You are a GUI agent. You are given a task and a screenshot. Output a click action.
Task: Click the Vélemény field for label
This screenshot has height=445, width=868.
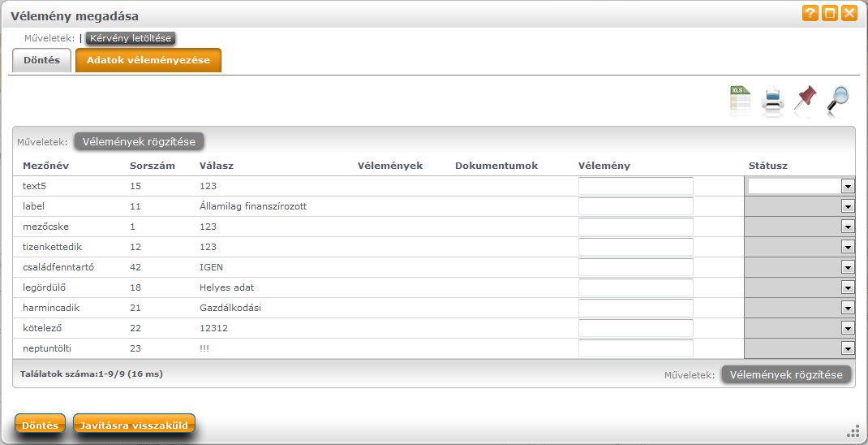pos(635,206)
